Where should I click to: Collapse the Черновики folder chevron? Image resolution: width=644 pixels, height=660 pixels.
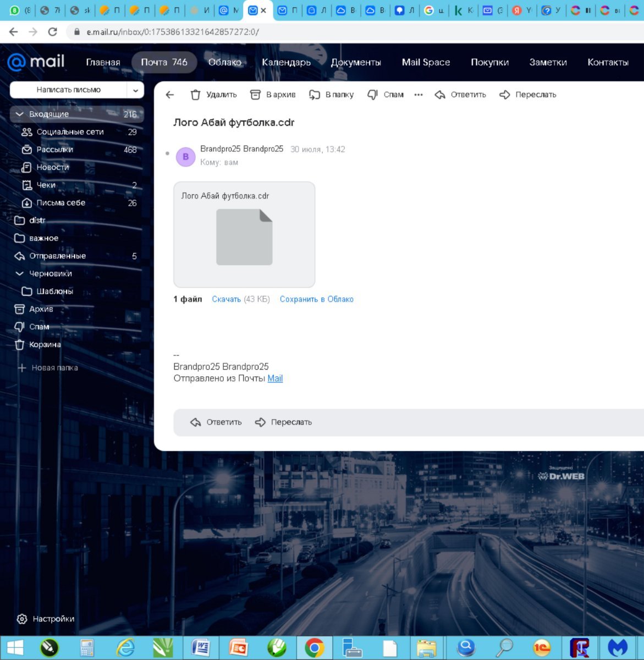[x=20, y=273]
